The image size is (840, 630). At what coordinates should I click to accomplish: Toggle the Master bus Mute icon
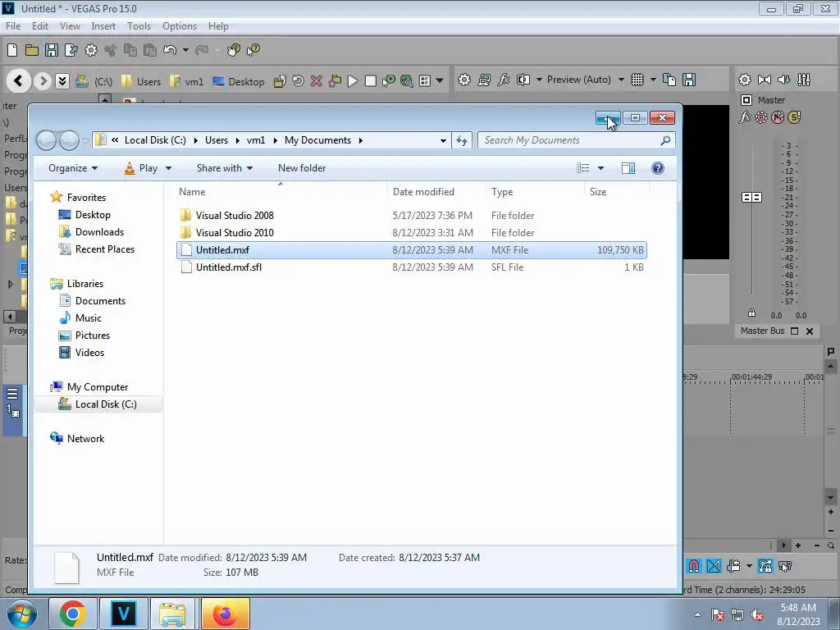(x=778, y=117)
